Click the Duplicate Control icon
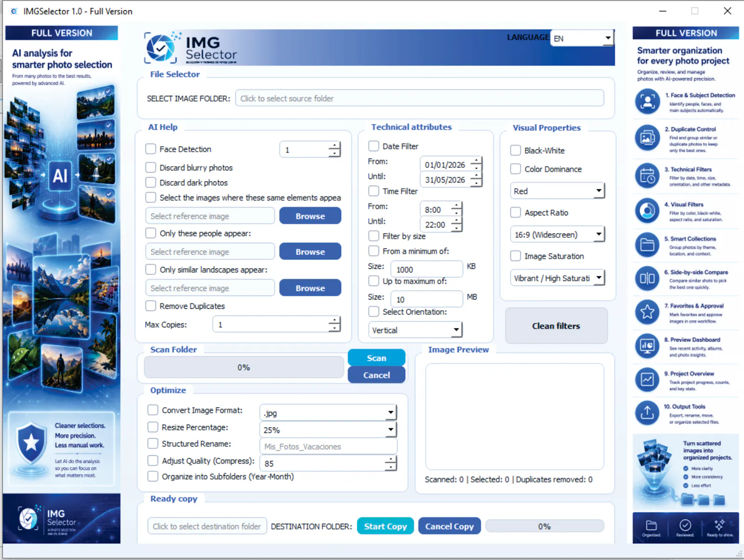This screenshot has width=744, height=560. 647,138
